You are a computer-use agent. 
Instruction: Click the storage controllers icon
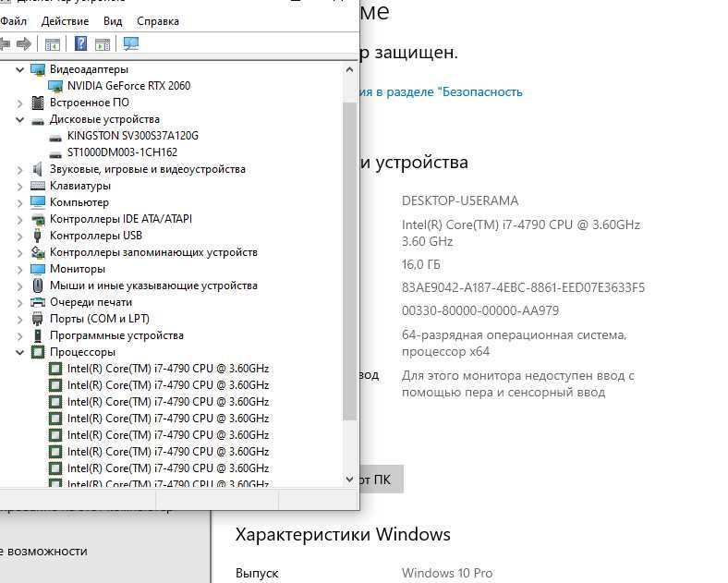pyautogui.click(x=38, y=252)
